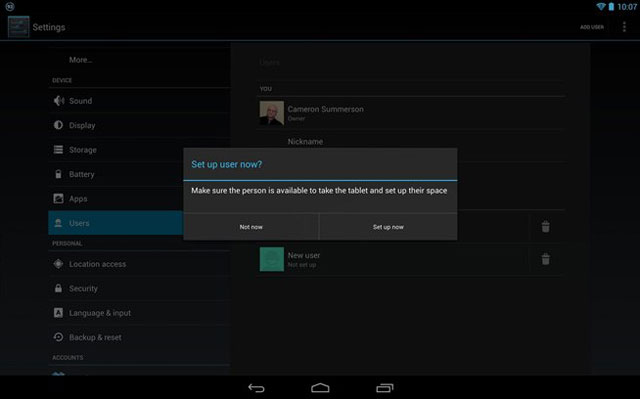640x399 pixels.
Task: Choose Set up now in the dialog
Action: coord(388,227)
